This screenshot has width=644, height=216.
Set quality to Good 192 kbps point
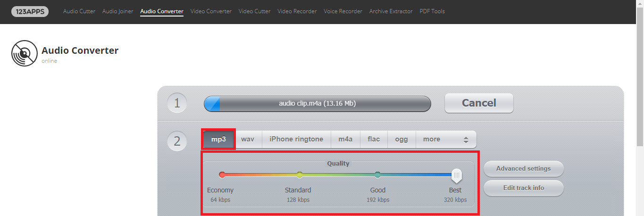click(377, 175)
